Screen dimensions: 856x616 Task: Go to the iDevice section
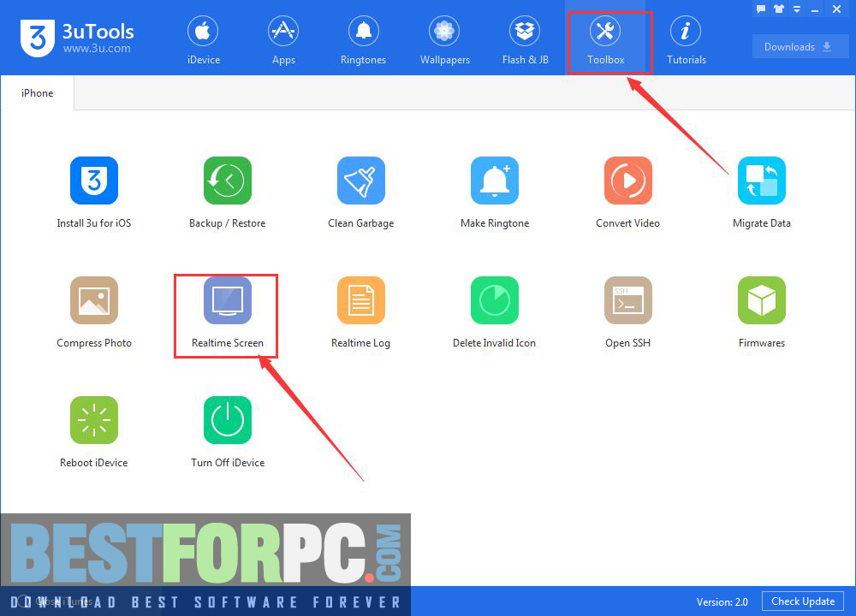203,41
